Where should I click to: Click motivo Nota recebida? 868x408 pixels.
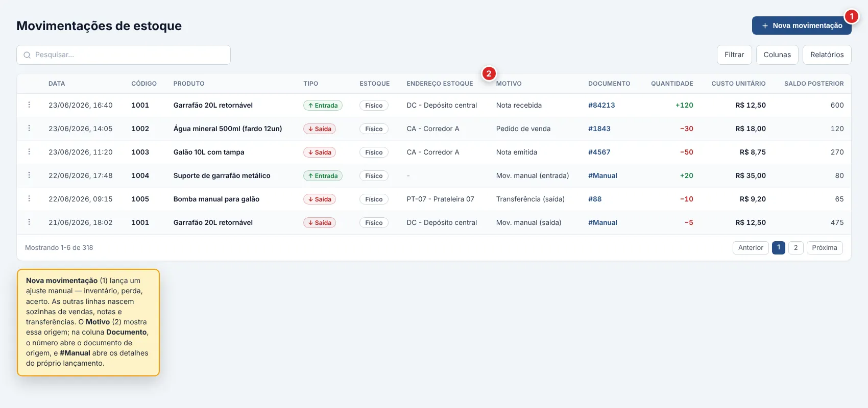[x=519, y=105]
